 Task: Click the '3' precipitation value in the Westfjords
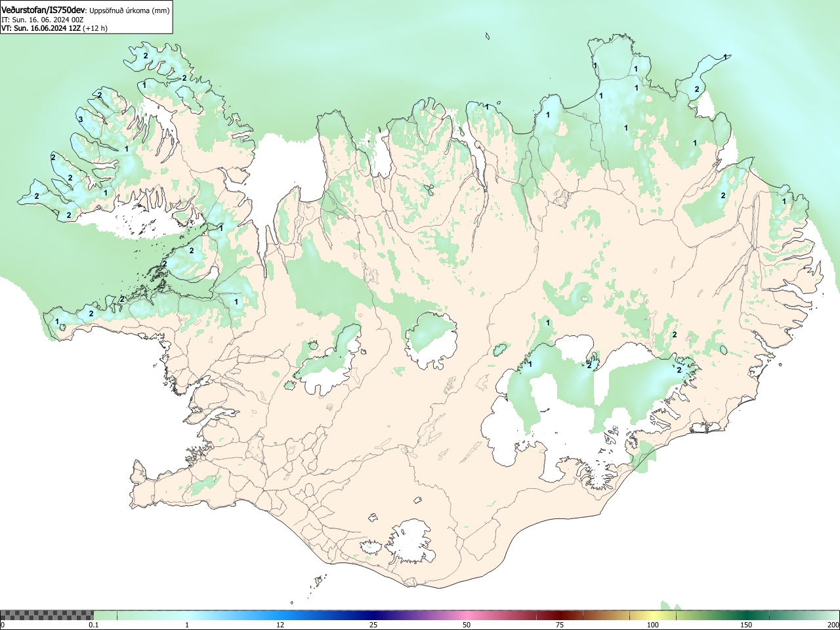point(81,119)
